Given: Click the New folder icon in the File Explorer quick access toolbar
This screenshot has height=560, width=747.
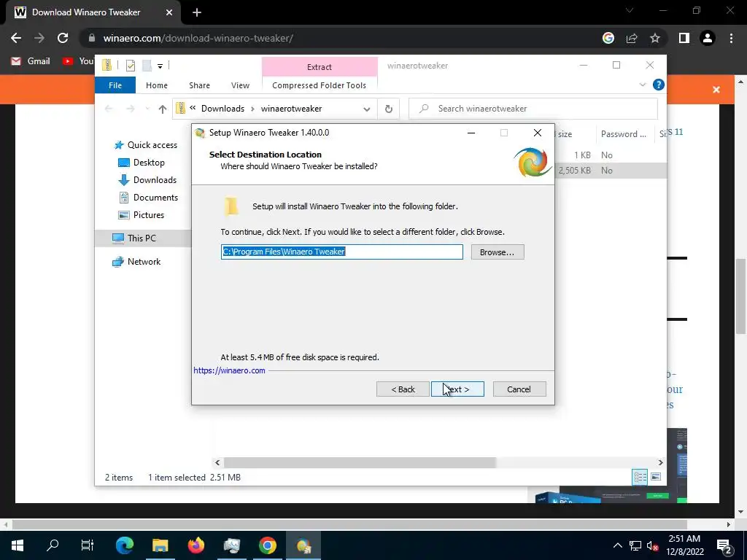Looking at the screenshot, I should pyautogui.click(x=147, y=65).
